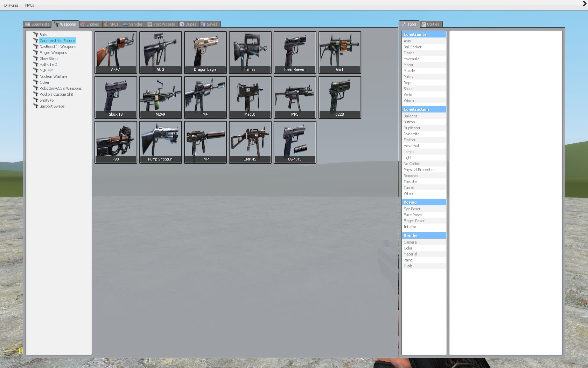Viewport: 588px width, 368px height.
Task: Select the Remover tool
Action: coord(424,176)
